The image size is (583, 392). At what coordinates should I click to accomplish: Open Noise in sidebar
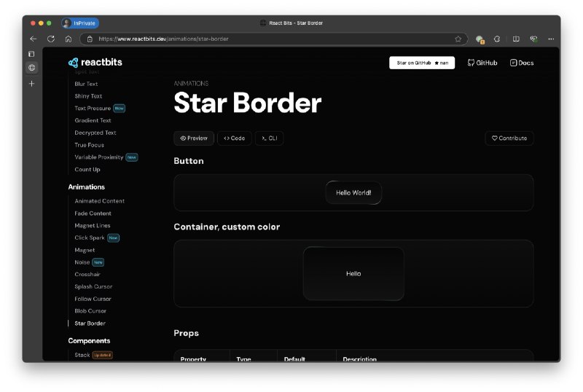tap(82, 262)
